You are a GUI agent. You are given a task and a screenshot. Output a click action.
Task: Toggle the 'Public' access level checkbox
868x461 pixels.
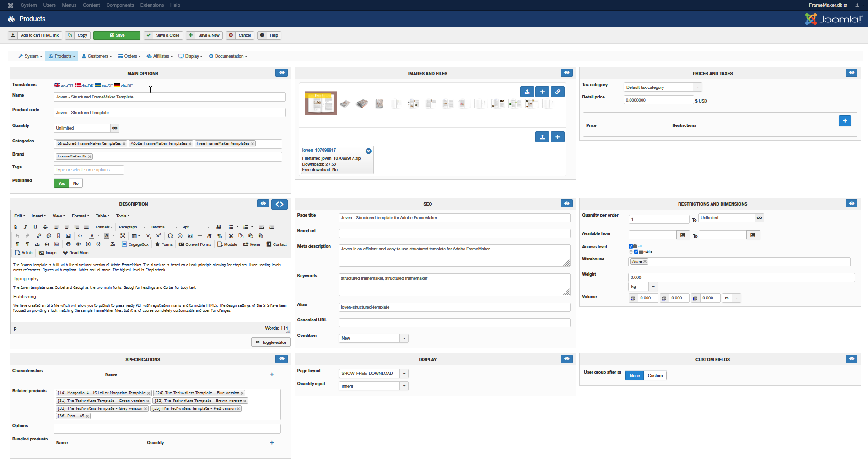tap(636, 252)
